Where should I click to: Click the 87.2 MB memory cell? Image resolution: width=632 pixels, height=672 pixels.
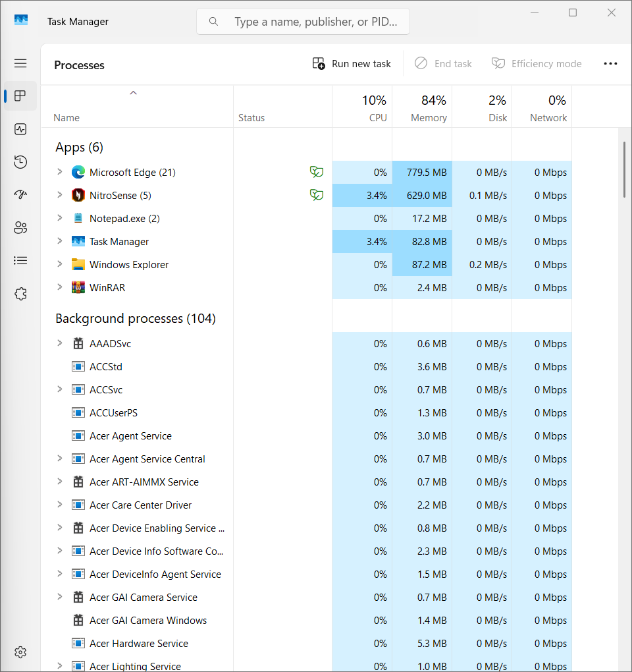(422, 264)
